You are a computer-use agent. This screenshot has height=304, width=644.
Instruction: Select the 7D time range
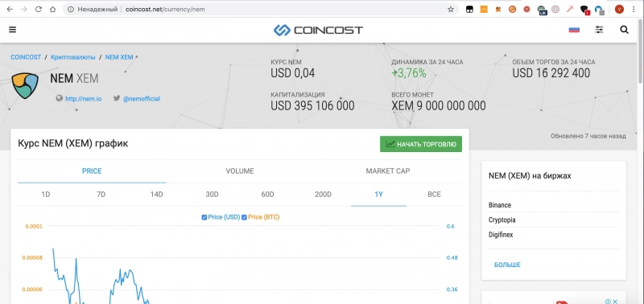click(x=101, y=195)
